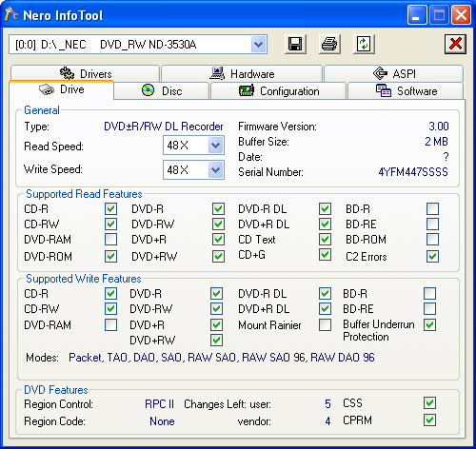Toggle Mount Rainier write checkbox
The width and height of the screenshot is (476, 449).
point(325,324)
